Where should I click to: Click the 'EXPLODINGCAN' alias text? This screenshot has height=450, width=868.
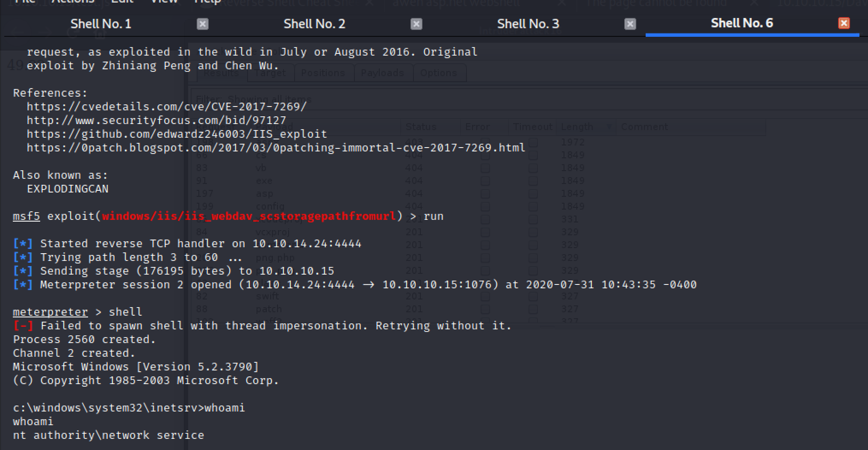[x=68, y=189]
